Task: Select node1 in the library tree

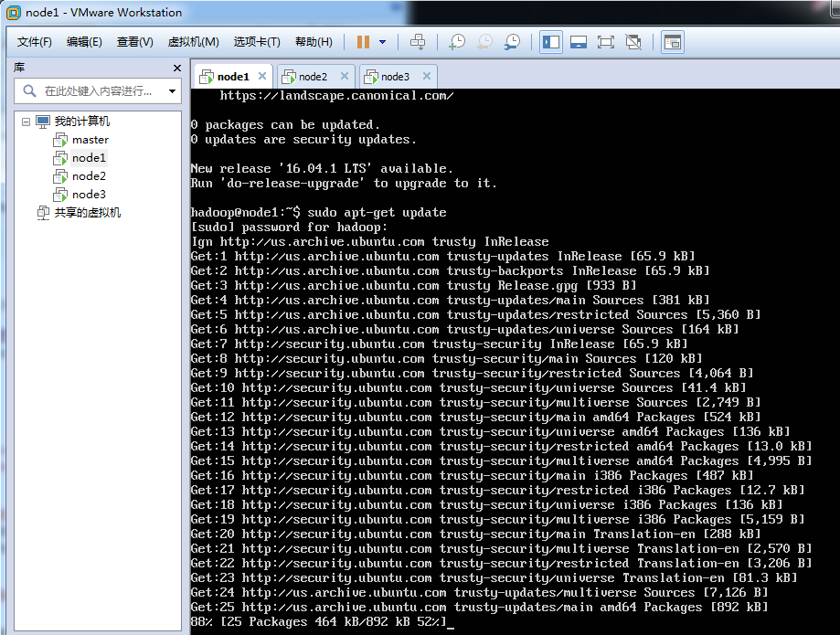Action: click(x=89, y=158)
